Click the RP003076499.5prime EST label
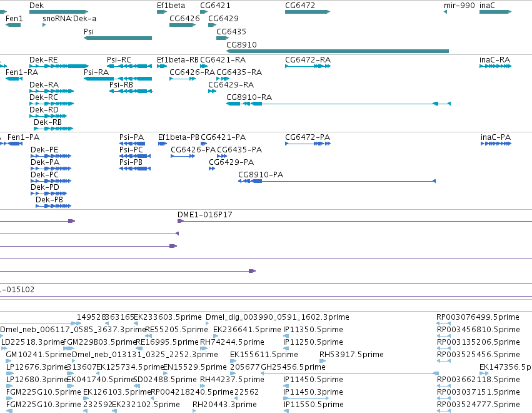This screenshot has height=414, width=532. coord(478,317)
